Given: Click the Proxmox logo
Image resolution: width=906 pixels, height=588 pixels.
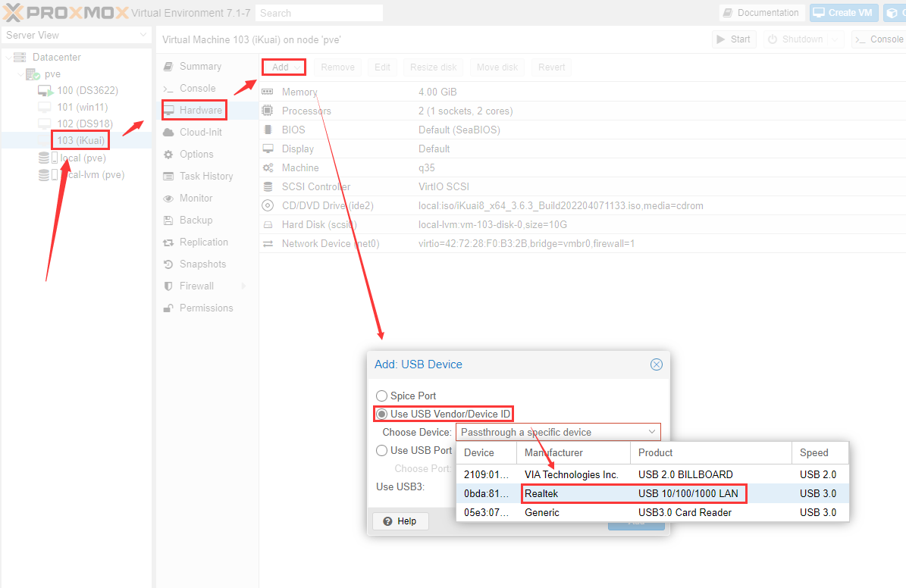Looking at the screenshot, I should (x=66, y=12).
